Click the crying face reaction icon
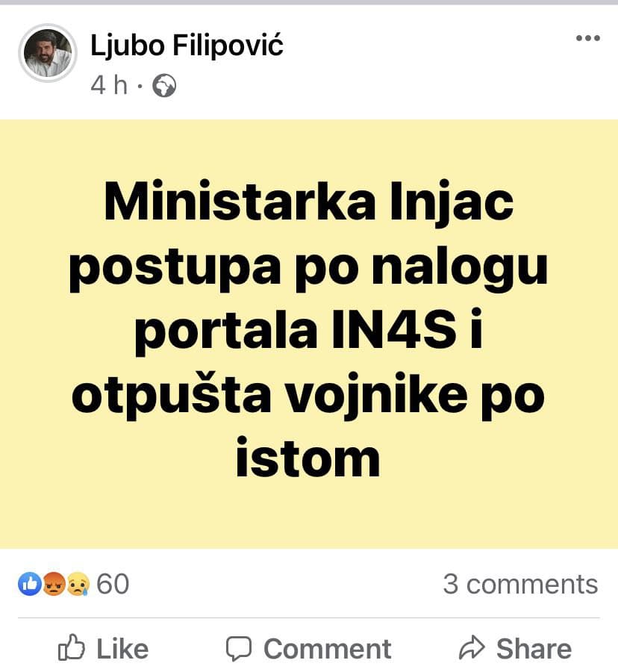The height and width of the screenshot is (672, 618). (x=78, y=584)
